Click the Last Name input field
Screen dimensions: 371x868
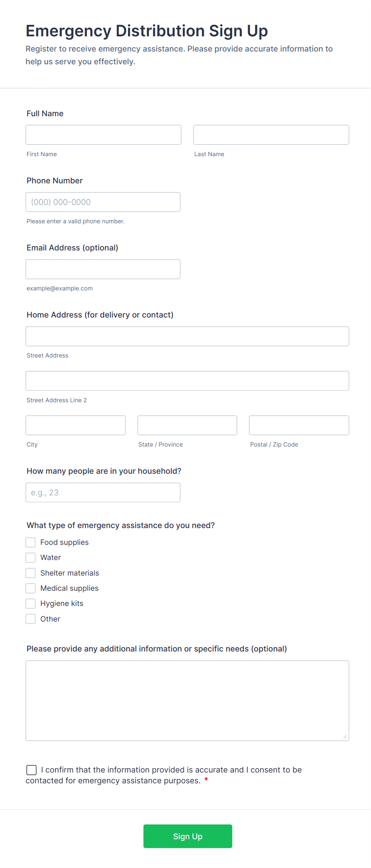[x=271, y=135]
